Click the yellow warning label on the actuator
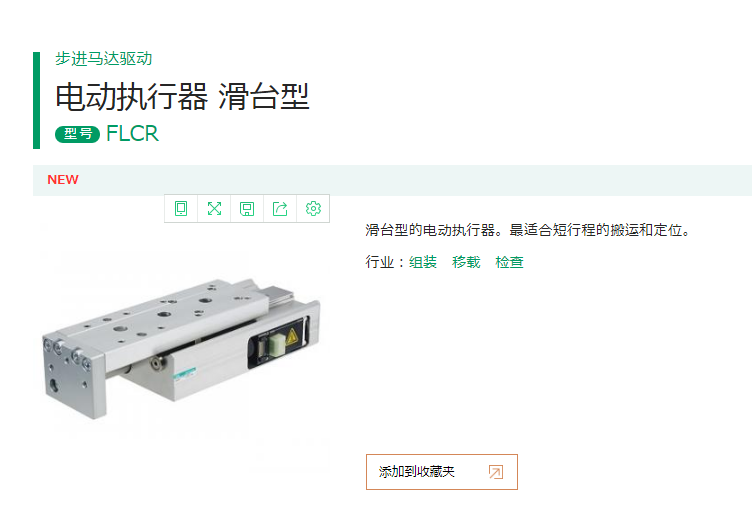 [x=292, y=337]
